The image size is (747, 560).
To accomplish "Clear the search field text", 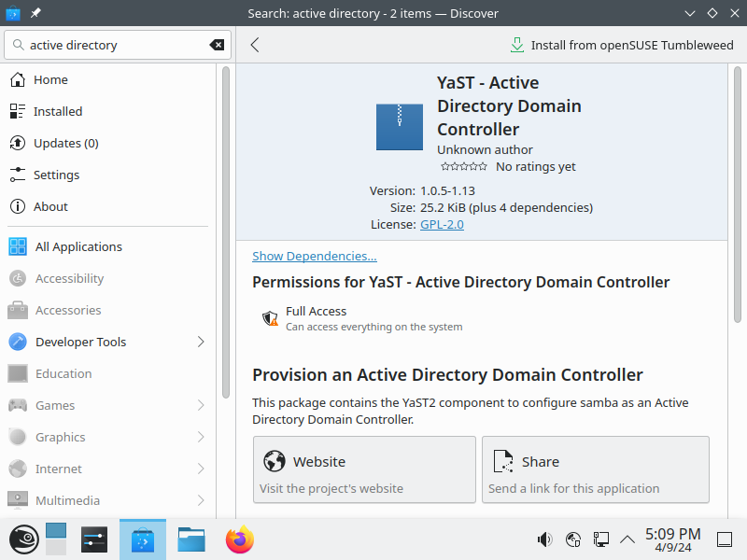I will 217,45.
